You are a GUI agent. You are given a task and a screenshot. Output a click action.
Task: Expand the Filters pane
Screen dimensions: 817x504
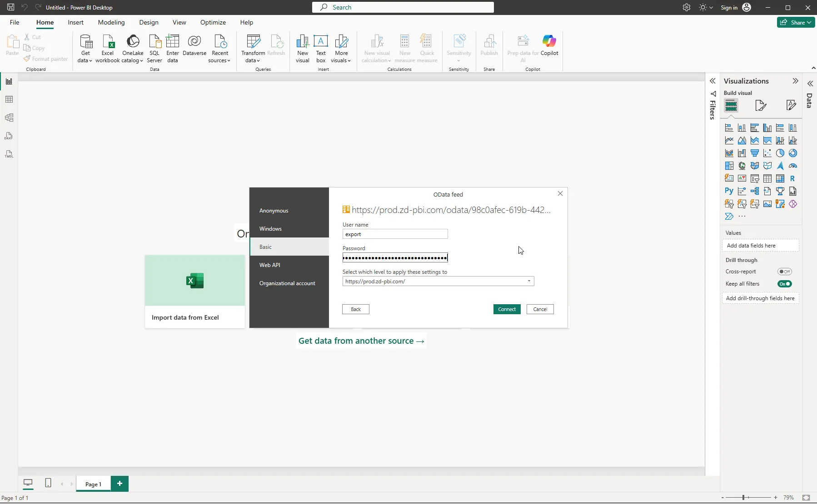click(x=712, y=81)
